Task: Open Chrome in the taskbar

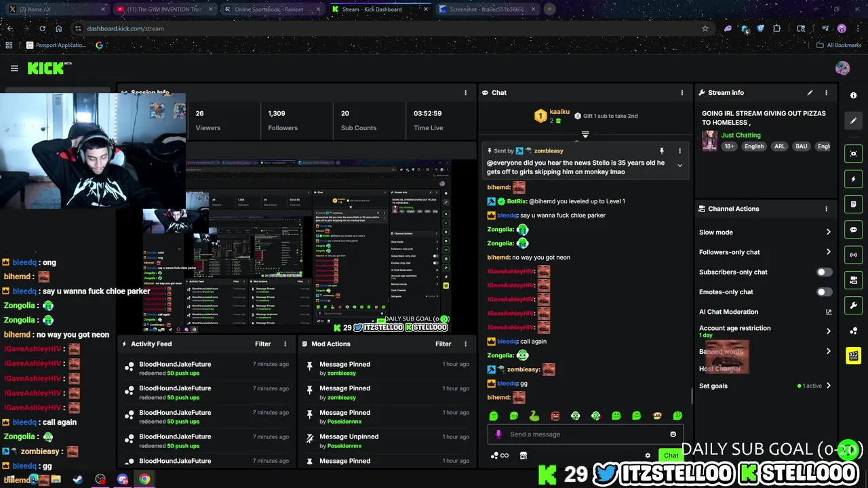Action: click(x=144, y=479)
